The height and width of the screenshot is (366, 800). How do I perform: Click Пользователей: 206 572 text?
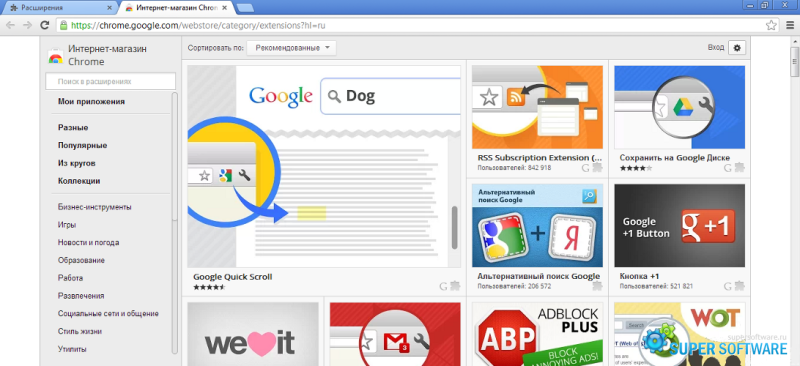pyautogui.click(x=514, y=286)
